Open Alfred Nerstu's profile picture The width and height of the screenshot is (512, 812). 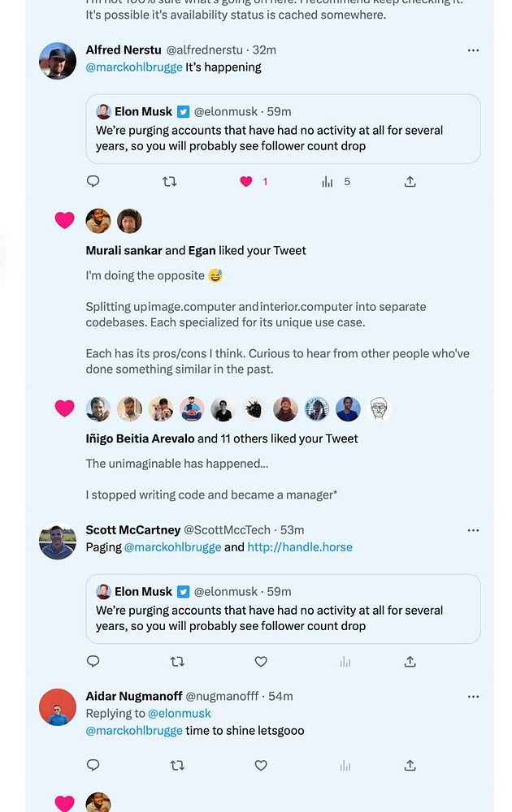tap(58, 61)
